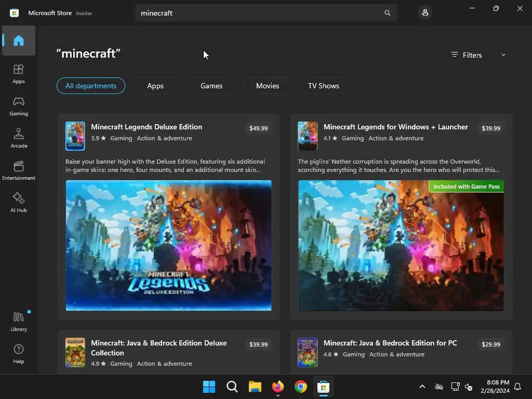This screenshot has width=532, height=399.
Task: Filter results by Games
Action: pos(211,86)
